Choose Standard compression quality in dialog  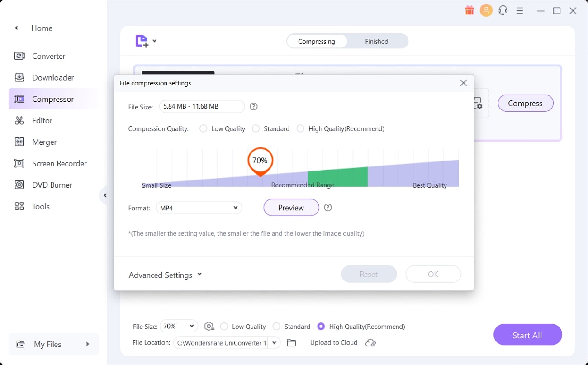256,129
